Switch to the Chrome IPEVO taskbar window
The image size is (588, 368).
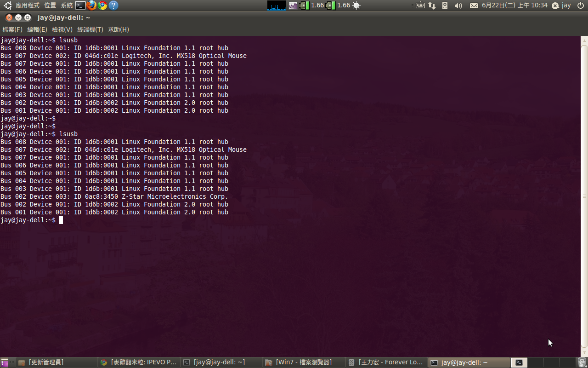coord(139,362)
